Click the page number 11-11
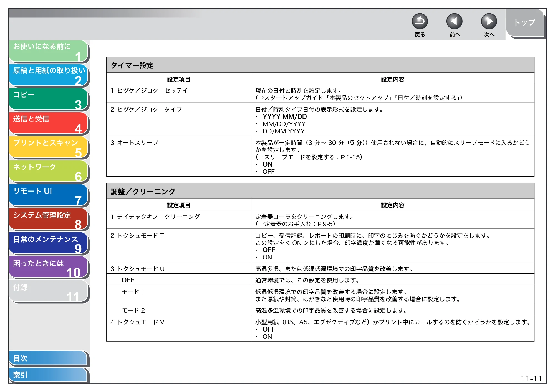The width and height of the screenshot is (555, 392). (531, 379)
